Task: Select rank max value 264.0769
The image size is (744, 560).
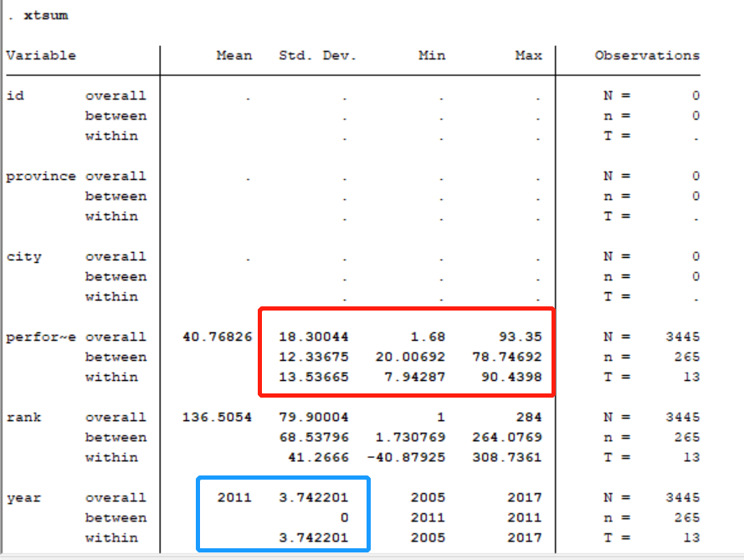Action: [x=507, y=438]
